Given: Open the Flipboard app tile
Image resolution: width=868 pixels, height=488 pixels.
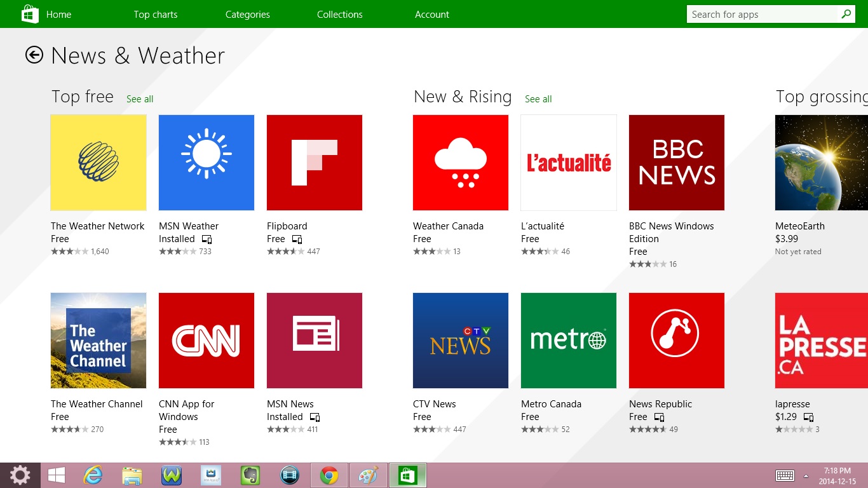Looking at the screenshot, I should [x=315, y=163].
